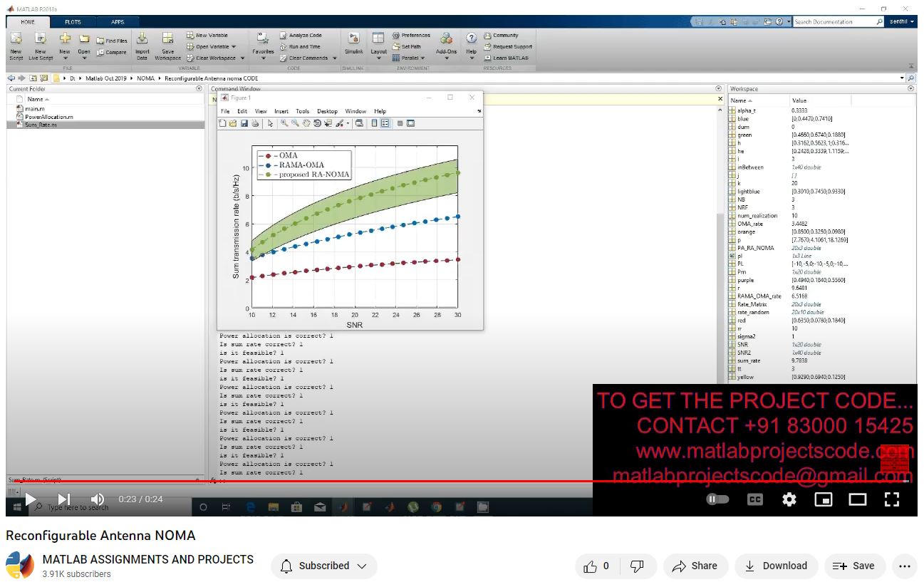924x587 pixels.
Task: Select the pan hand tool in Figure 1
Action: (306, 123)
